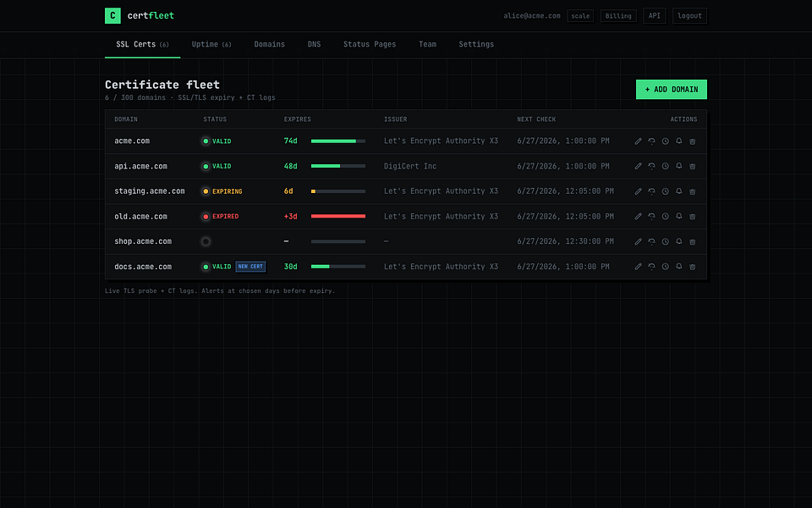This screenshot has width=812, height=508.
Task: Log out using the logout button
Action: pyautogui.click(x=690, y=15)
